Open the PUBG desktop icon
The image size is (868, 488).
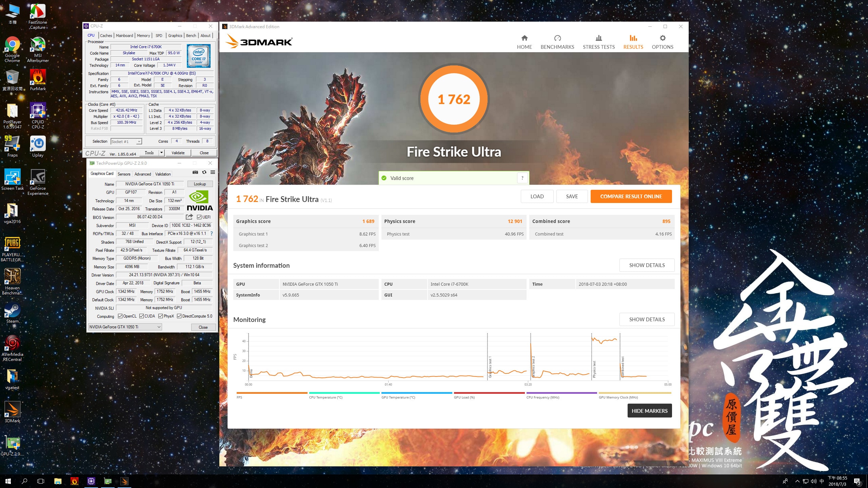[12, 248]
